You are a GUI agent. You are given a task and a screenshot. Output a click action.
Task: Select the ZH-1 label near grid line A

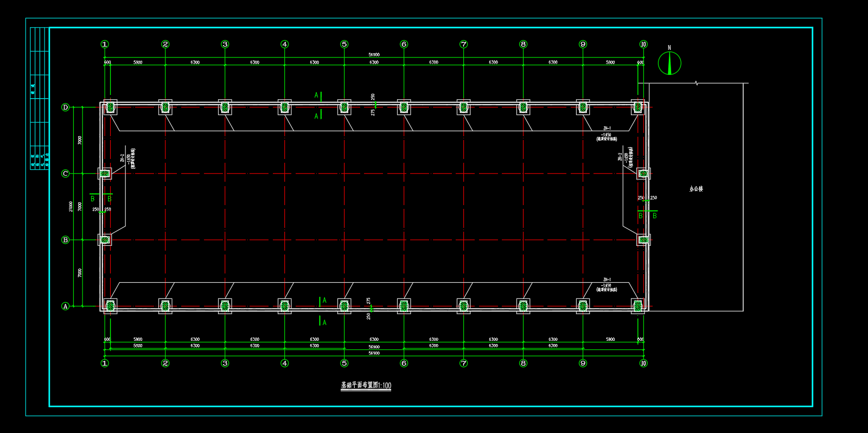tap(607, 280)
